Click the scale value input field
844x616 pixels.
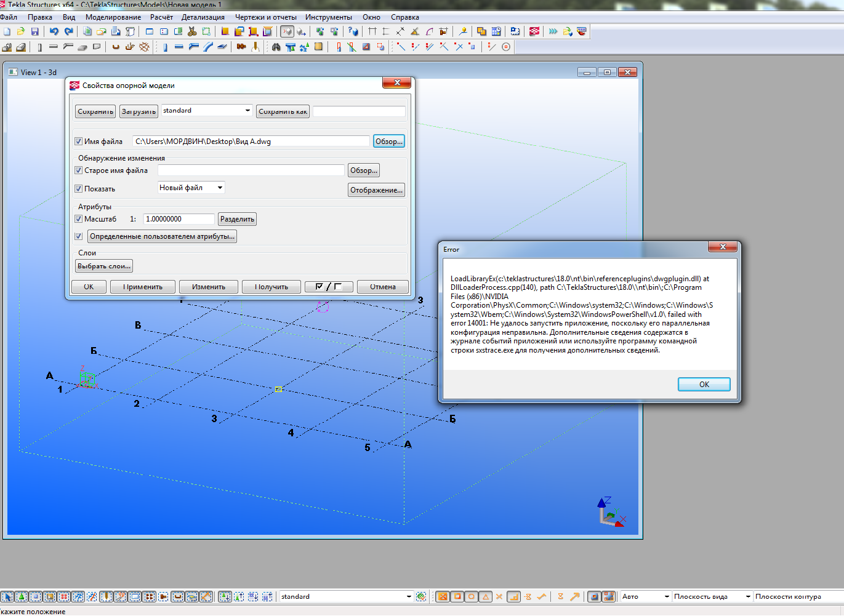click(179, 219)
